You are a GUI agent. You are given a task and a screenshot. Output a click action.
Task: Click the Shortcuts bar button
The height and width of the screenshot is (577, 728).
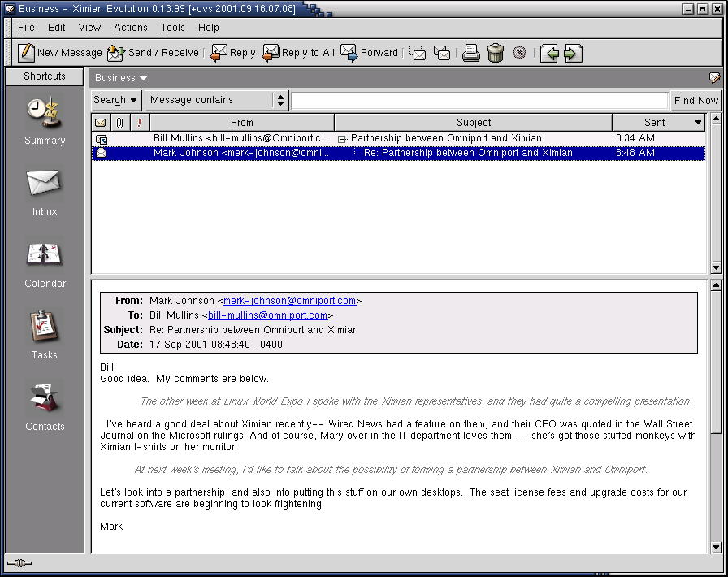pyautogui.click(x=45, y=76)
